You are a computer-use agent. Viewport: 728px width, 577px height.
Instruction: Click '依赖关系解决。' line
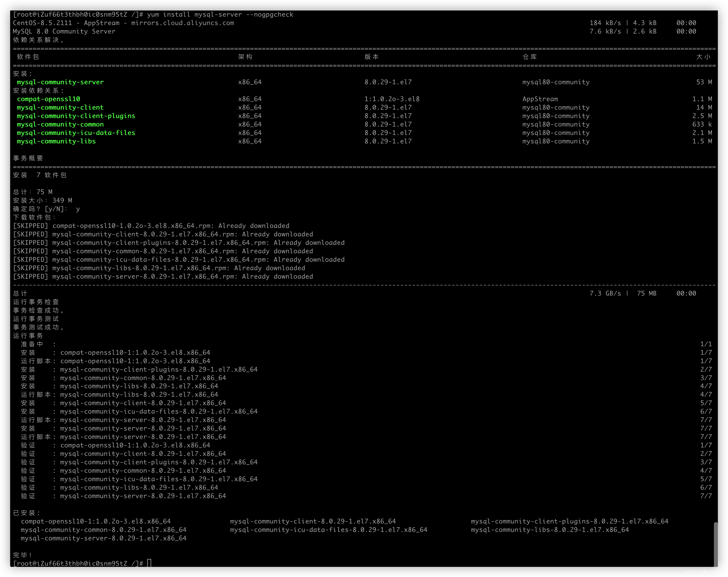pyautogui.click(x=39, y=40)
